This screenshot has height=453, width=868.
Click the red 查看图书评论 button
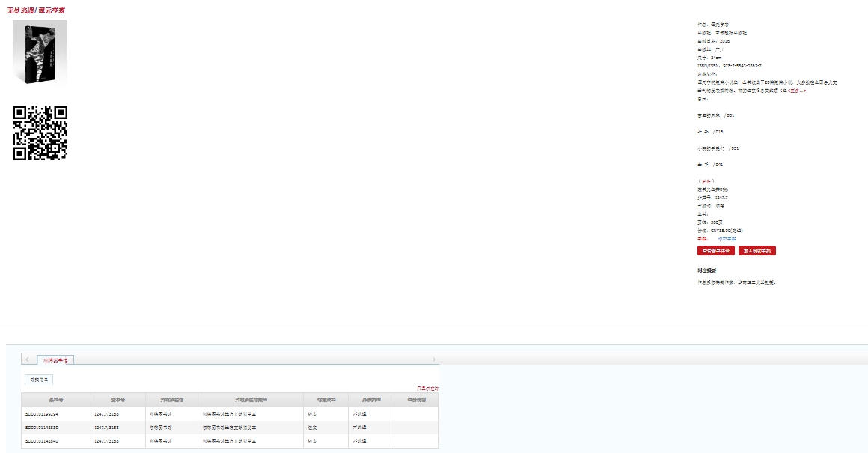(x=716, y=251)
